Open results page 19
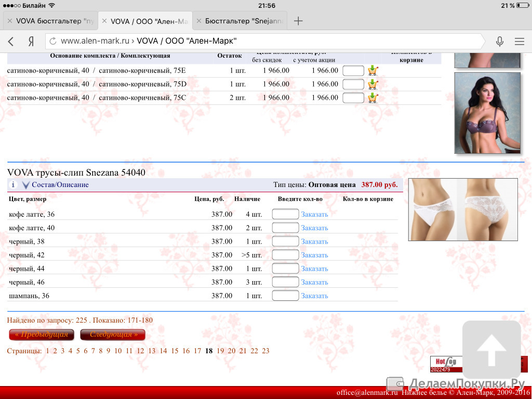This screenshot has height=399, width=532. point(220,351)
